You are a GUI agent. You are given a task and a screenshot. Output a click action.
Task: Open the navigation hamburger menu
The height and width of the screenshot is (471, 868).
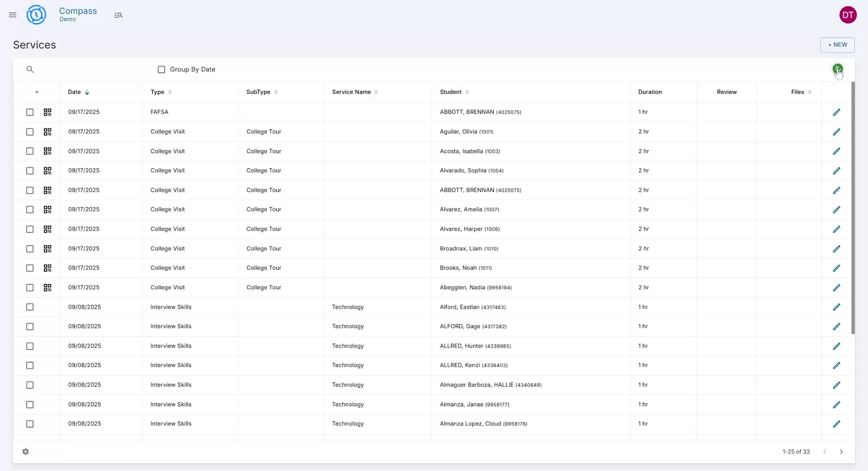tap(12, 14)
